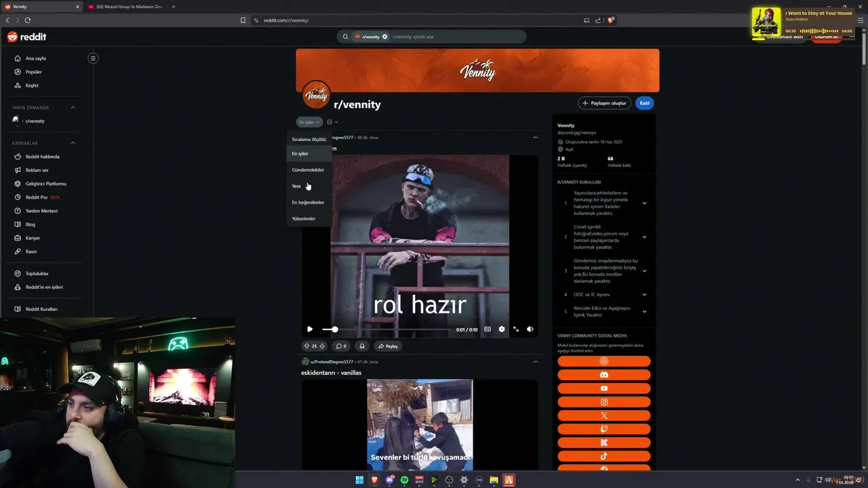Open three-dot menu of eskidentanrı post
Image resolution: width=868 pixels, height=488 pixels.
pos(535,362)
